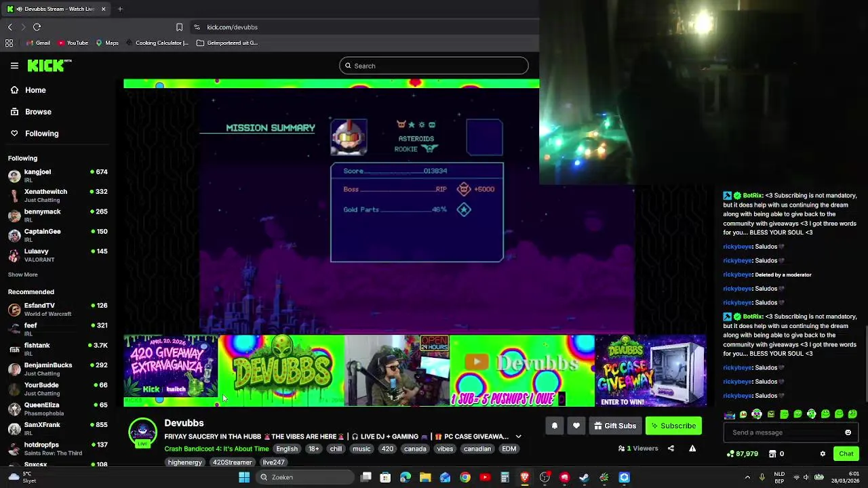Bookmark this page using the bookmark icon
Image resolution: width=868 pixels, height=488 pixels.
tap(179, 27)
